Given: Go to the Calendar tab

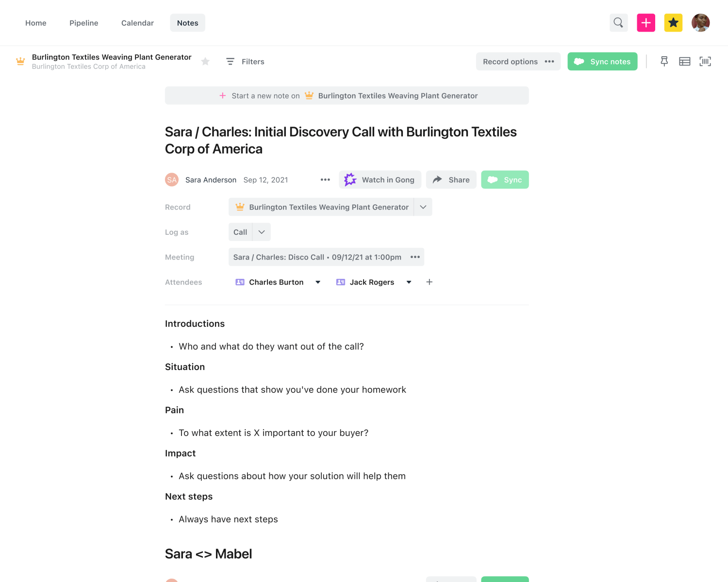Looking at the screenshot, I should [137, 23].
